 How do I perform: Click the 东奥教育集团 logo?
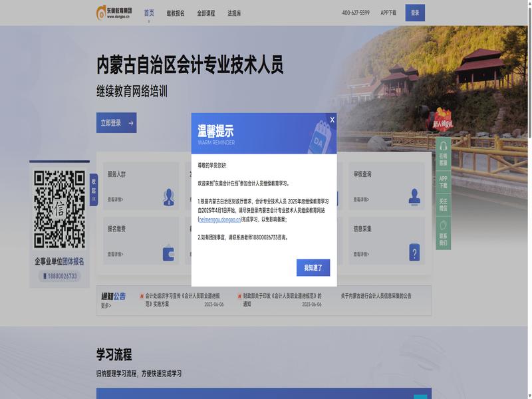point(114,12)
